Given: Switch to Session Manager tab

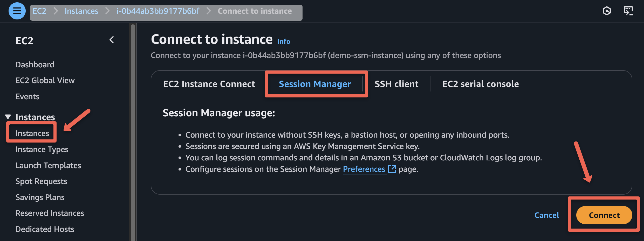Looking at the screenshot, I should pos(314,84).
